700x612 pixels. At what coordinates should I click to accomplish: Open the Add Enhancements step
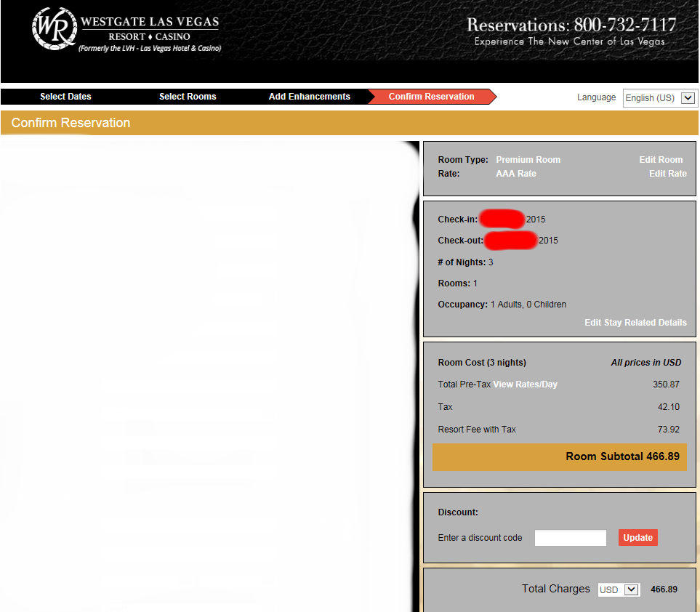pyautogui.click(x=309, y=97)
